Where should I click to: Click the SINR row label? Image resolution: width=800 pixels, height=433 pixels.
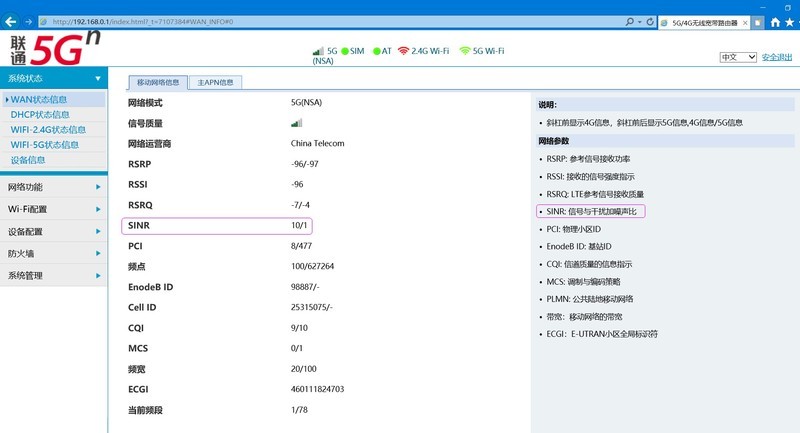[139, 225]
